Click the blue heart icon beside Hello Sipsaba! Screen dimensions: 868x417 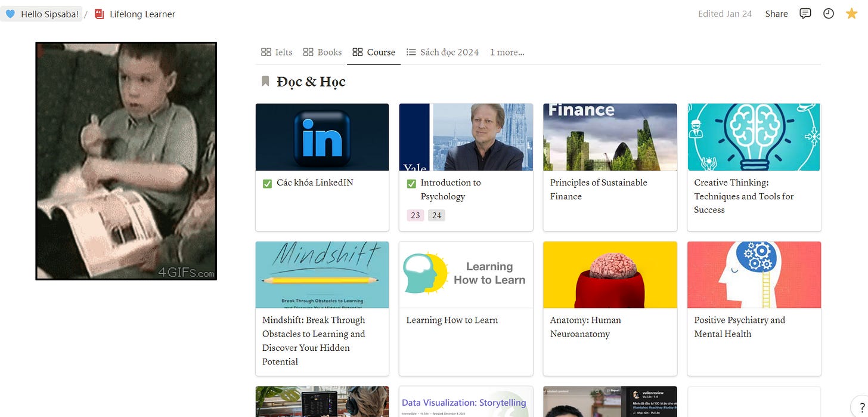10,14
